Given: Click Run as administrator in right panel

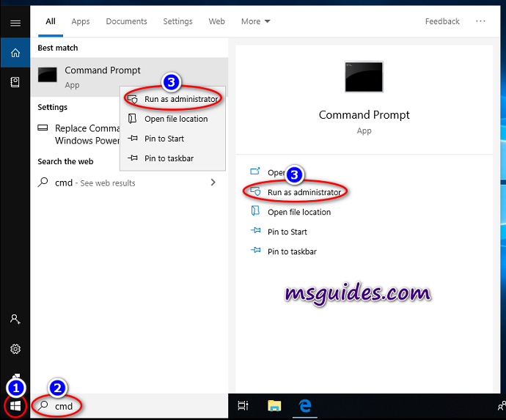Looking at the screenshot, I should (304, 192).
